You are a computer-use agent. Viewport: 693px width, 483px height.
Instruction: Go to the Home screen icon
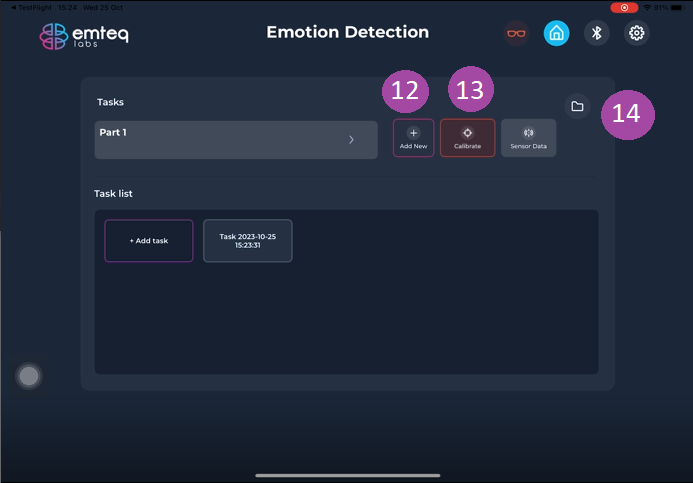557,33
